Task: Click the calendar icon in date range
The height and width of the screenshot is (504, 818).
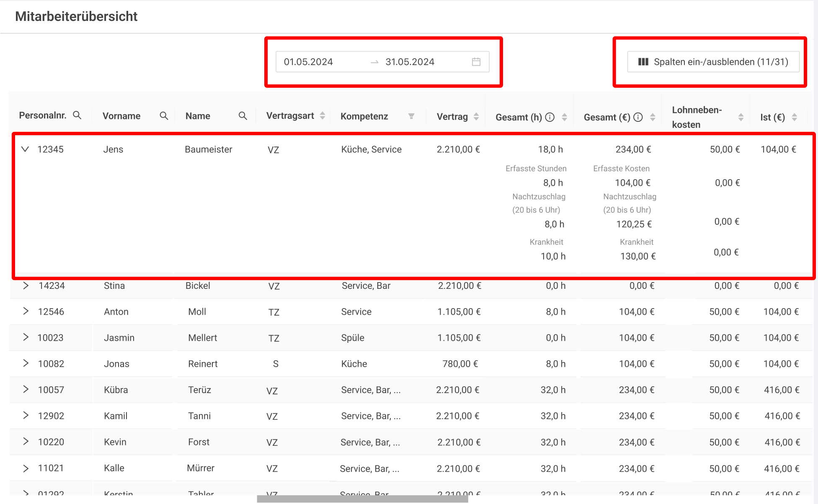Action: pos(476,62)
